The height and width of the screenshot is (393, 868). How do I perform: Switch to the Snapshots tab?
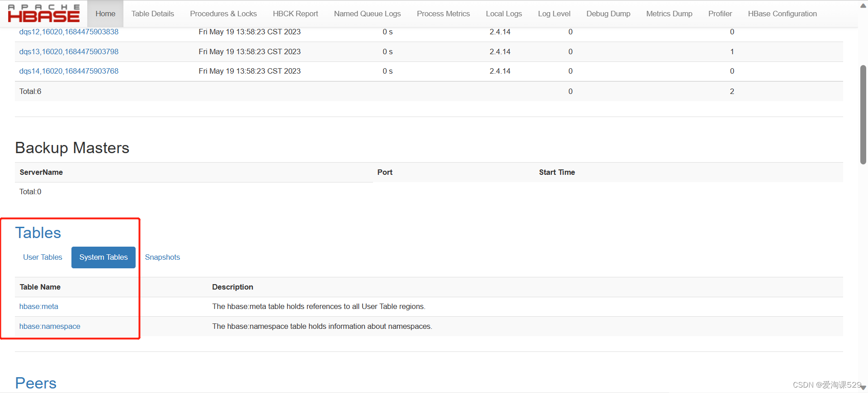(x=162, y=257)
